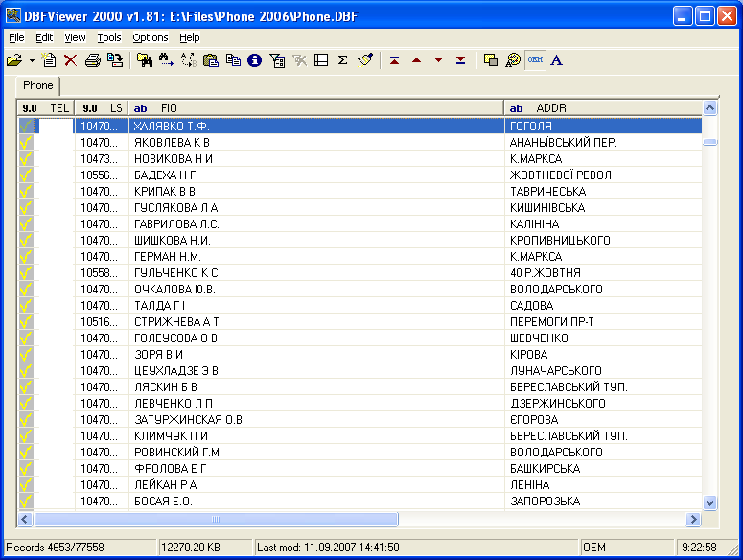Toggle the check mark on ГЕРМАН Н.М. row

tap(26, 257)
